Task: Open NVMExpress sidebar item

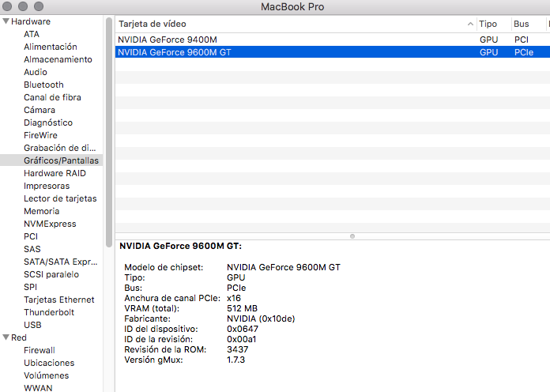Action: coord(50,224)
